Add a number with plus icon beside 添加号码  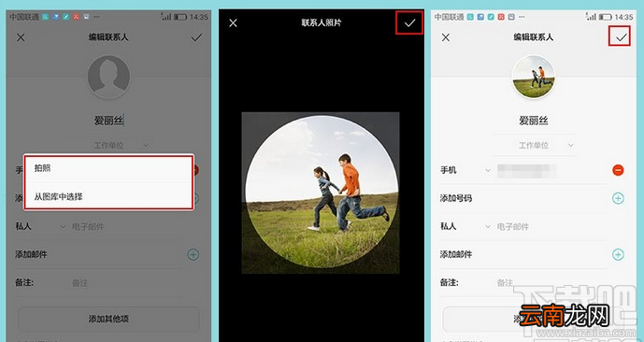pos(618,198)
